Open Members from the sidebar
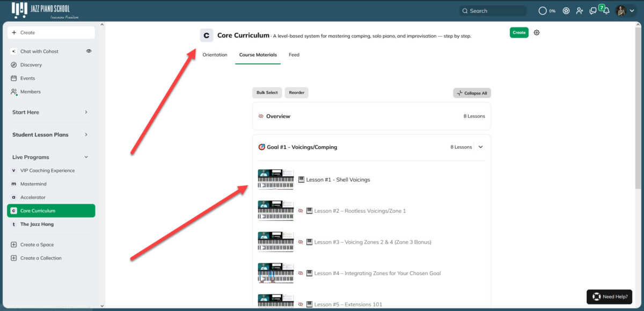The image size is (644, 311). (x=30, y=92)
